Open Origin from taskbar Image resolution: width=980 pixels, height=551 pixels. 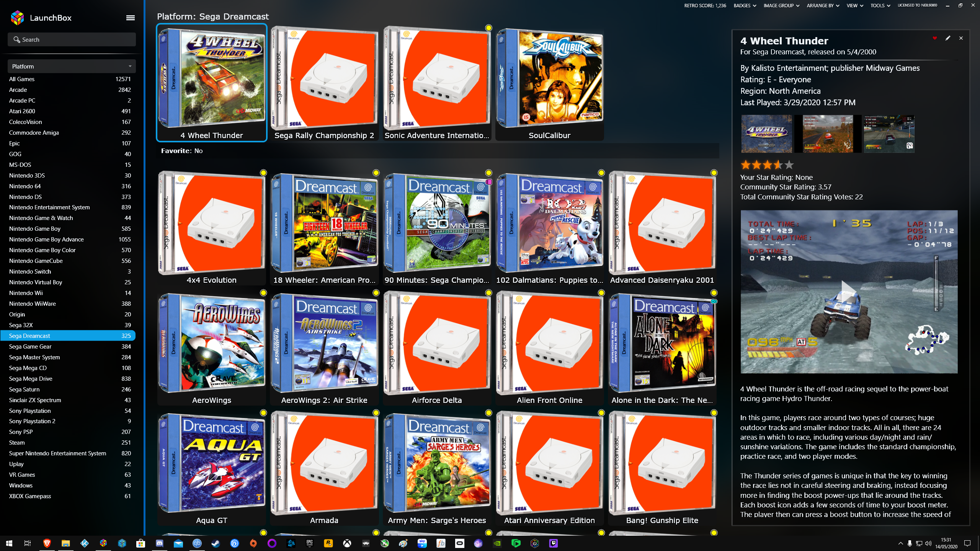(253, 543)
